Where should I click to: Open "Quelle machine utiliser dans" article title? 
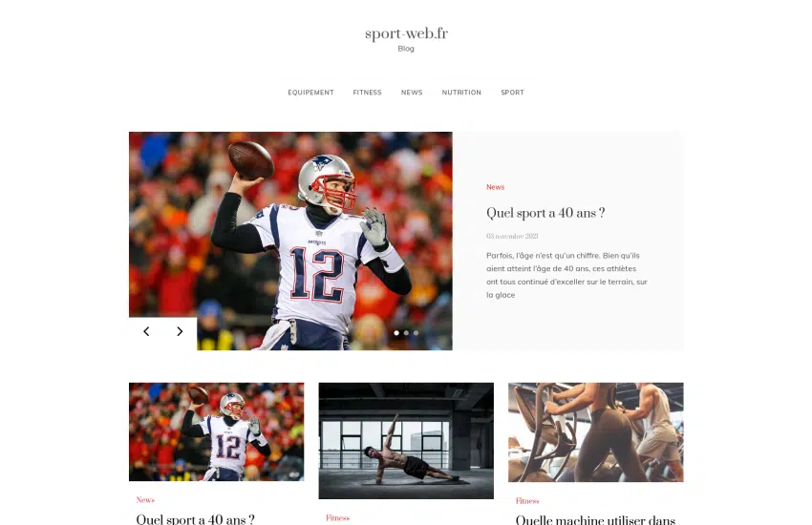coord(595,519)
